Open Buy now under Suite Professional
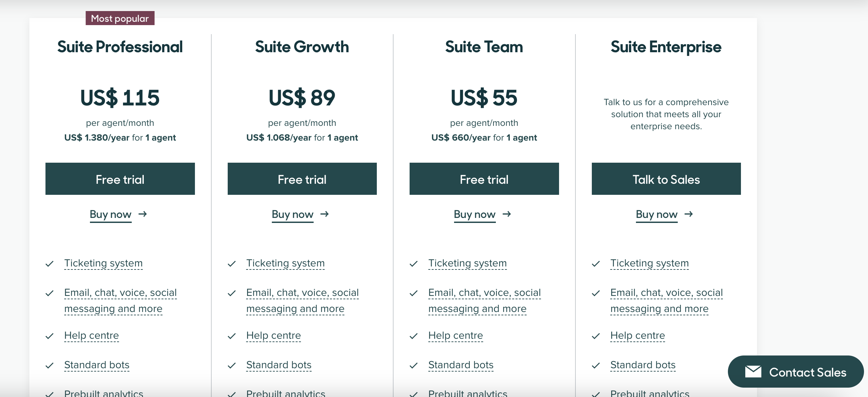The width and height of the screenshot is (868, 397). point(111,214)
